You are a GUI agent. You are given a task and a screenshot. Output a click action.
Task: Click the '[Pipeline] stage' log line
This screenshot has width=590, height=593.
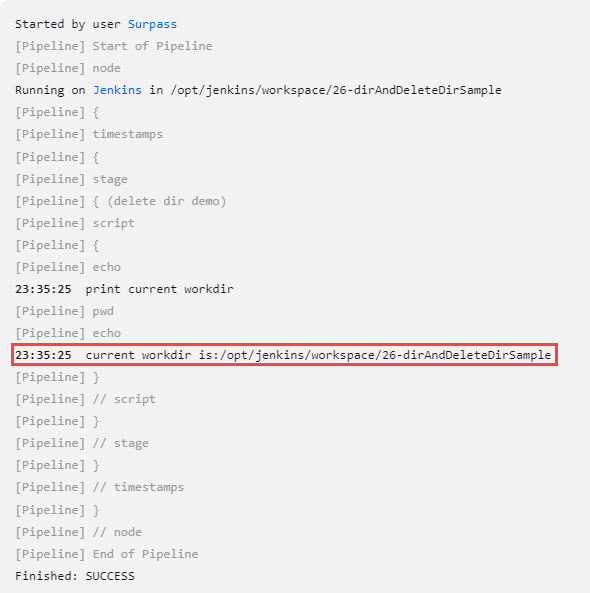pyautogui.click(x=71, y=179)
